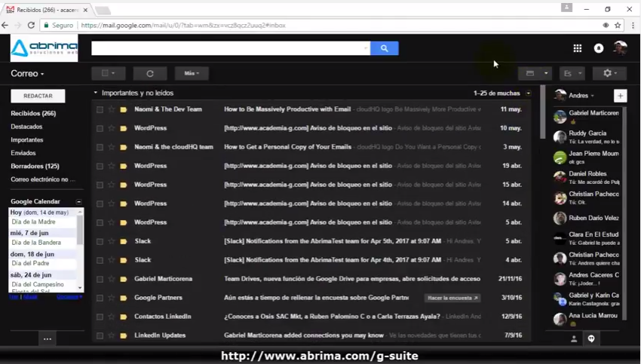Screen dimensions: 641x364
Task: Select the Naomi & the cloudHQ team checkbox
Action: (x=100, y=147)
